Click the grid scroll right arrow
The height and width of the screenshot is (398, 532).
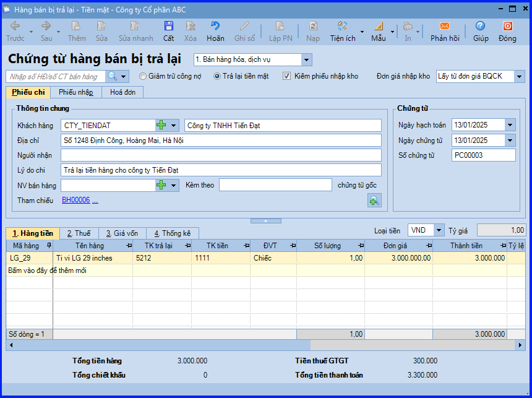(x=520, y=345)
